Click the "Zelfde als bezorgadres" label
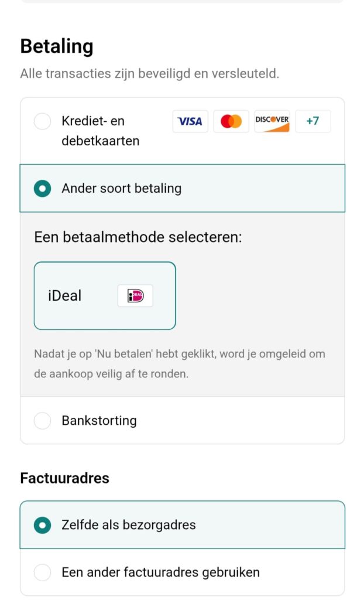This screenshot has height=600, width=364. (x=128, y=525)
